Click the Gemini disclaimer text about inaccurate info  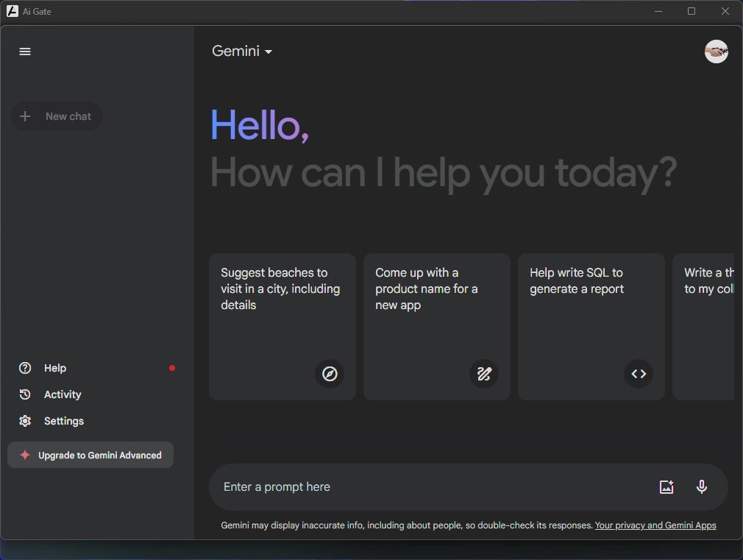pos(407,525)
